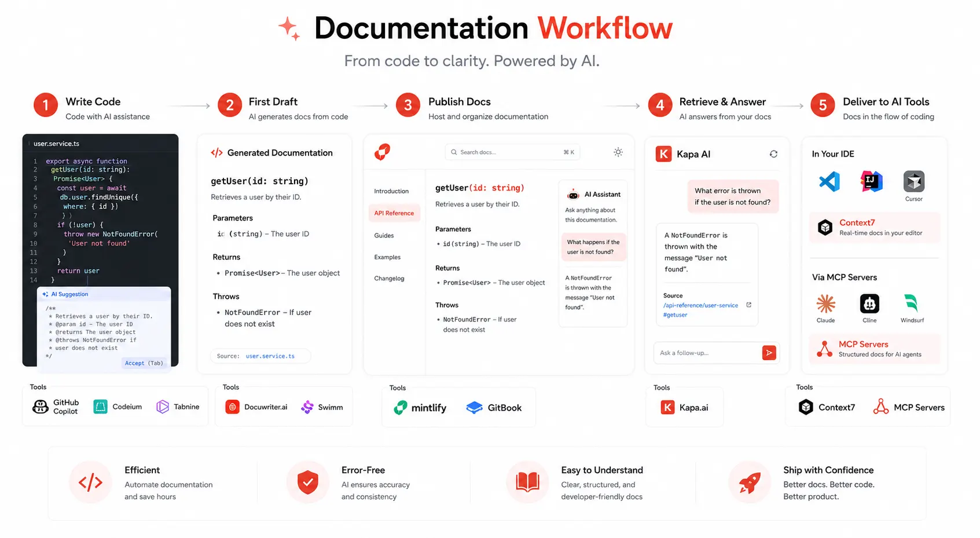The image size is (980, 538).
Task: Click the Easy to Understand book icon
Action: pyautogui.click(x=527, y=482)
